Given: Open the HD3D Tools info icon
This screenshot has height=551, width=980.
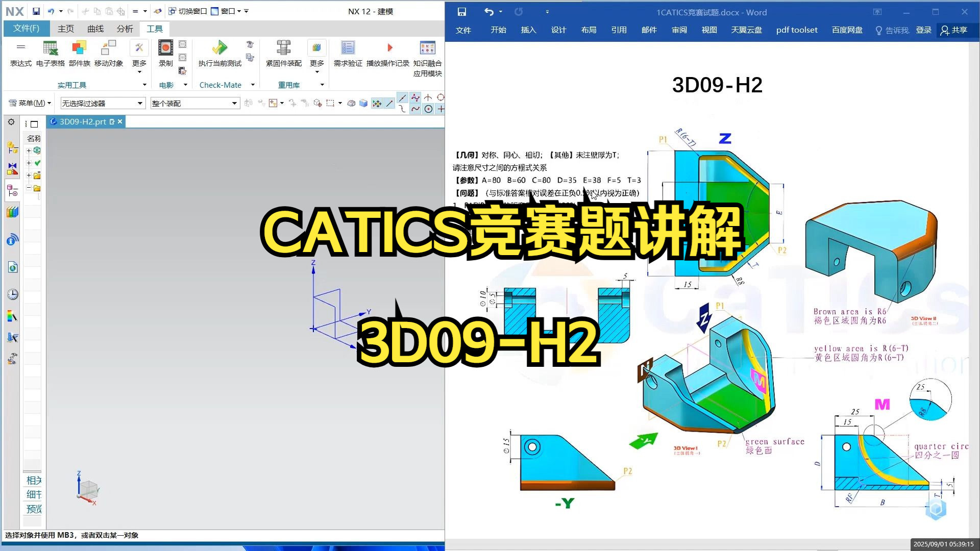Looking at the screenshot, I should [x=12, y=239].
